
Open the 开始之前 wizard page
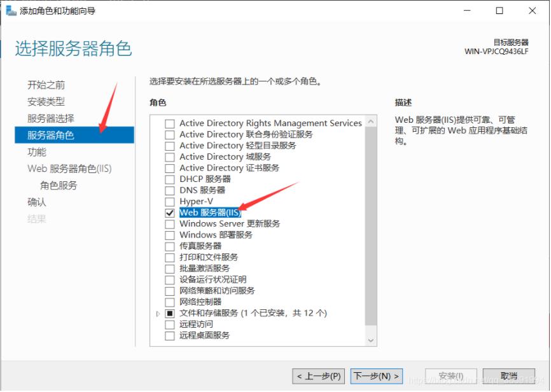pos(46,85)
